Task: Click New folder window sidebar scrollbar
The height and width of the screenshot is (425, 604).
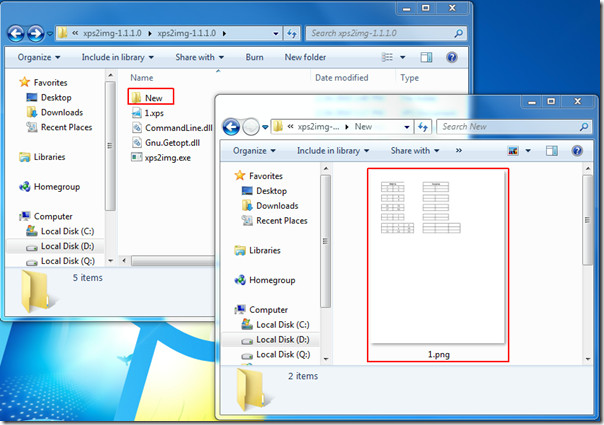Action: (325, 241)
